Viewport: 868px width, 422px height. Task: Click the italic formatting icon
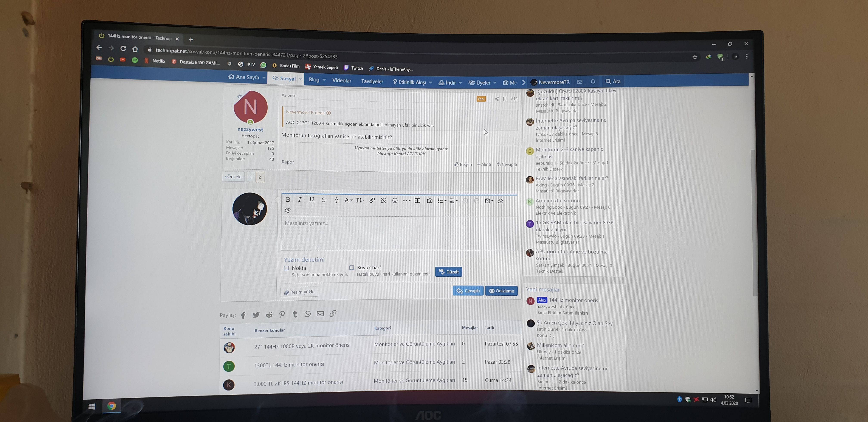299,200
